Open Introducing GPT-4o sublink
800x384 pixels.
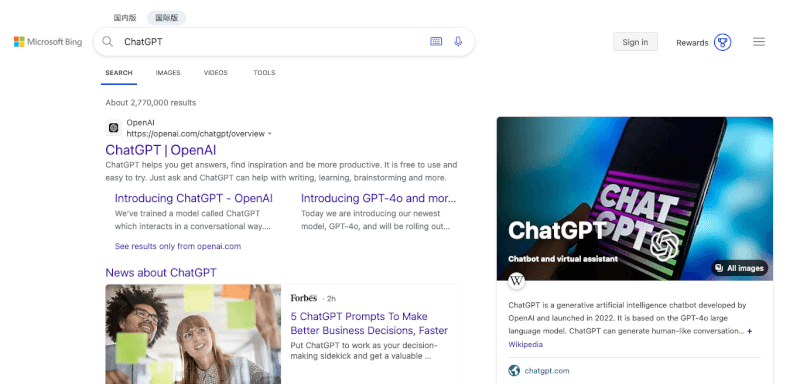click(379, 198)
